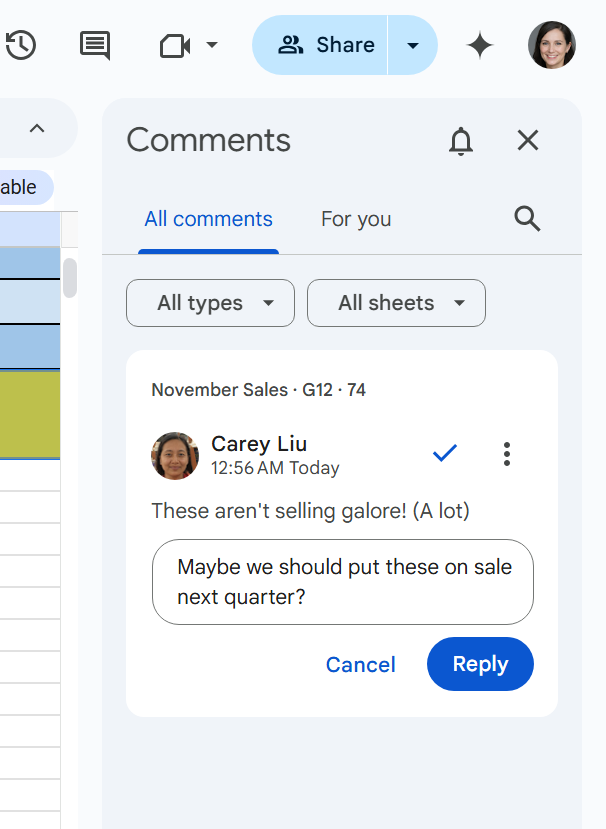Open more options on Carey Liu's comment
Image resolution: width=606 pixels, height=829 pixels.
click(507, 454)
